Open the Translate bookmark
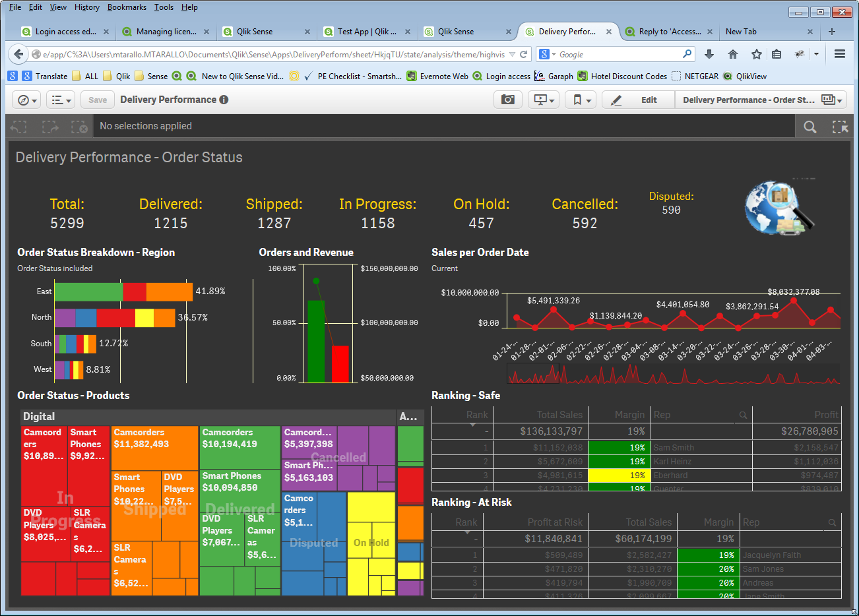Screen dimensions: 859x616 tap(45, 76)
